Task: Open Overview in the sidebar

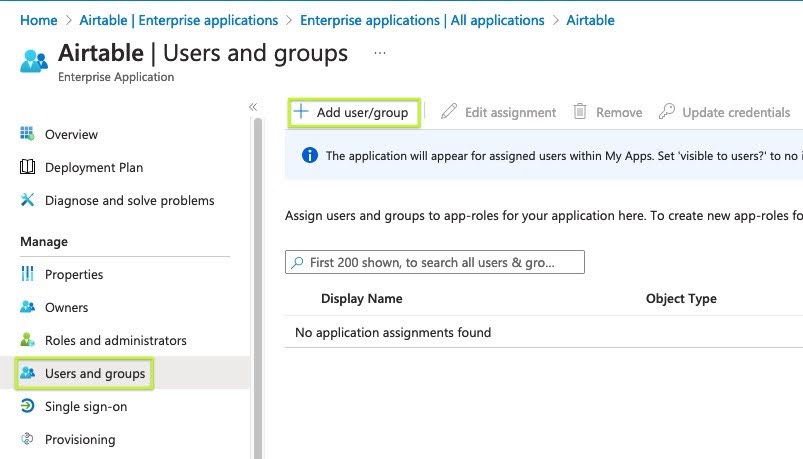Action: pyautogui.click(x=71, y=134)
